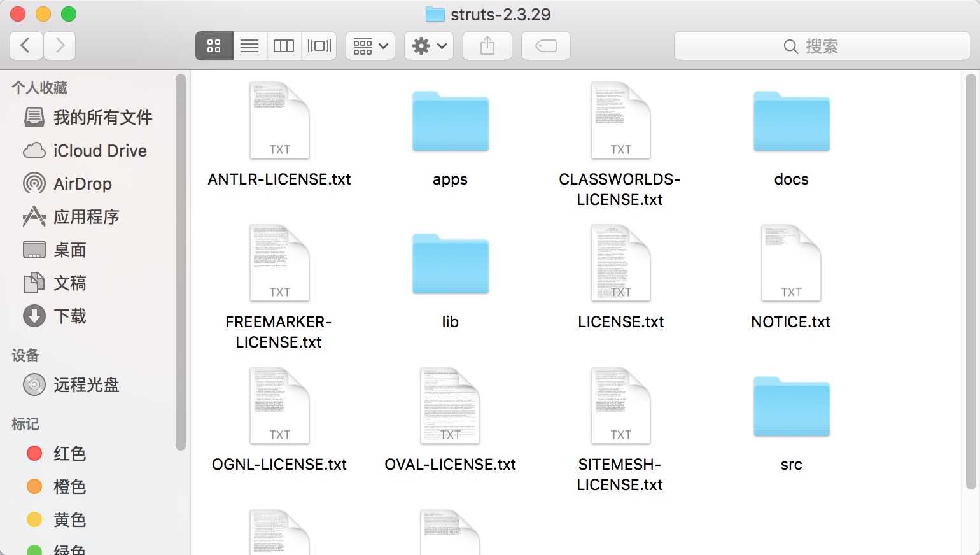
Task: Click the SITEMESH-LICENSE.txt file name
Action: 620,474
